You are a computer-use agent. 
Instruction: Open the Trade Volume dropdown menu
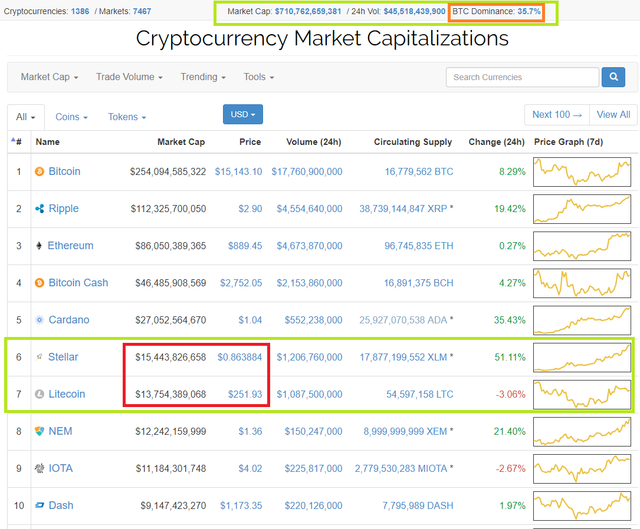129,77
